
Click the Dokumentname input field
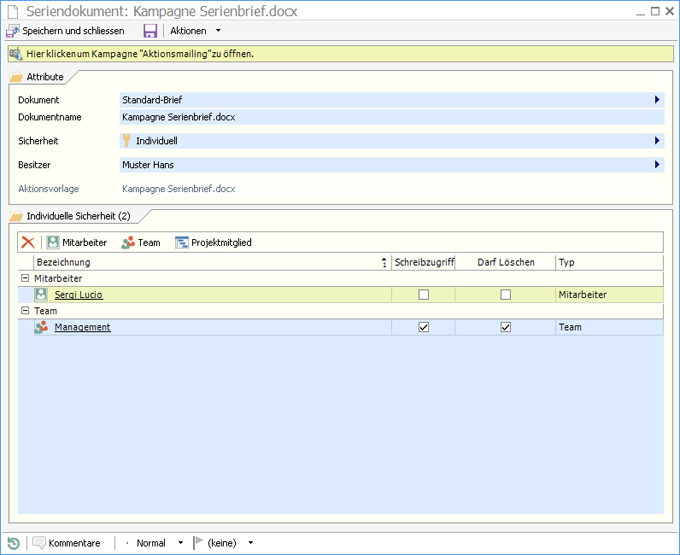click(x=390, y=117)
